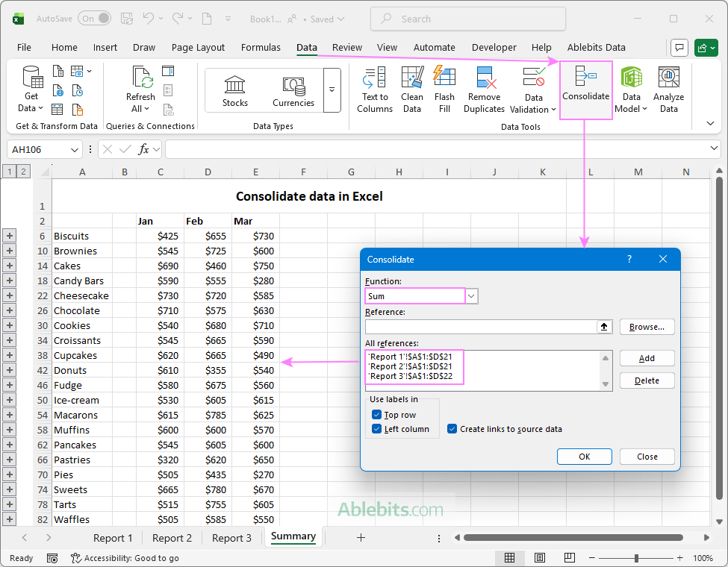Click Refresh All icon
The width and height of the screenshot is (728, 567).
click(140, 78)
